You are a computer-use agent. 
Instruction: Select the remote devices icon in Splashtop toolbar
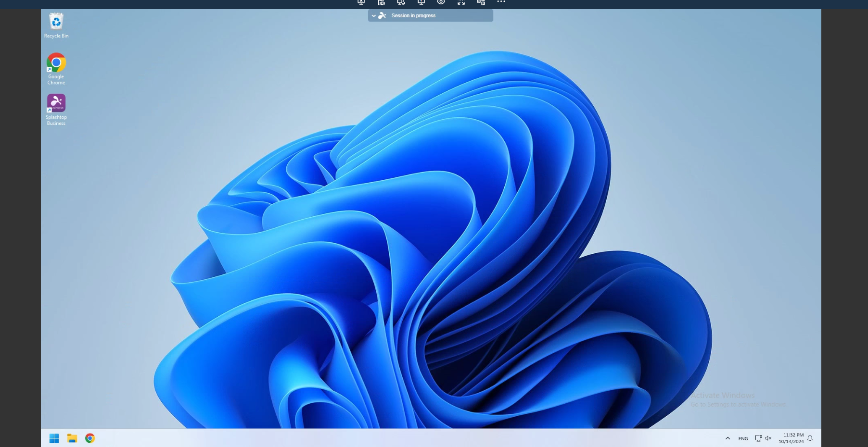(381, 3)
